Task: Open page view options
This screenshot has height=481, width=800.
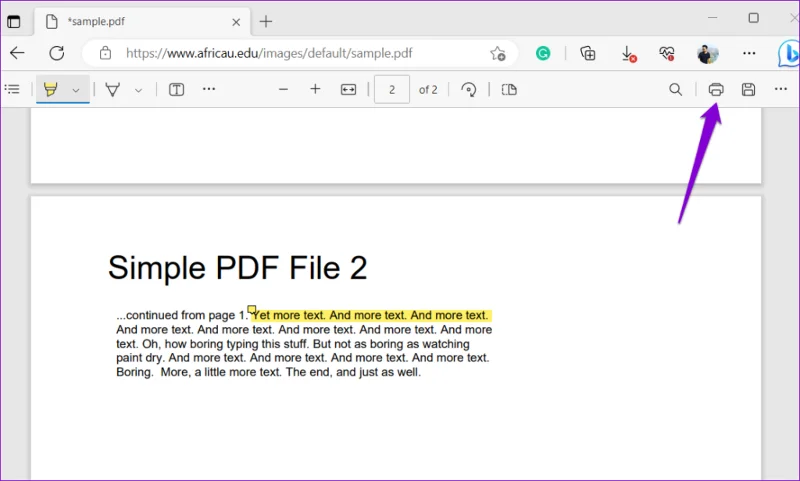Action: pyautogui.click(x=509, y=90)
